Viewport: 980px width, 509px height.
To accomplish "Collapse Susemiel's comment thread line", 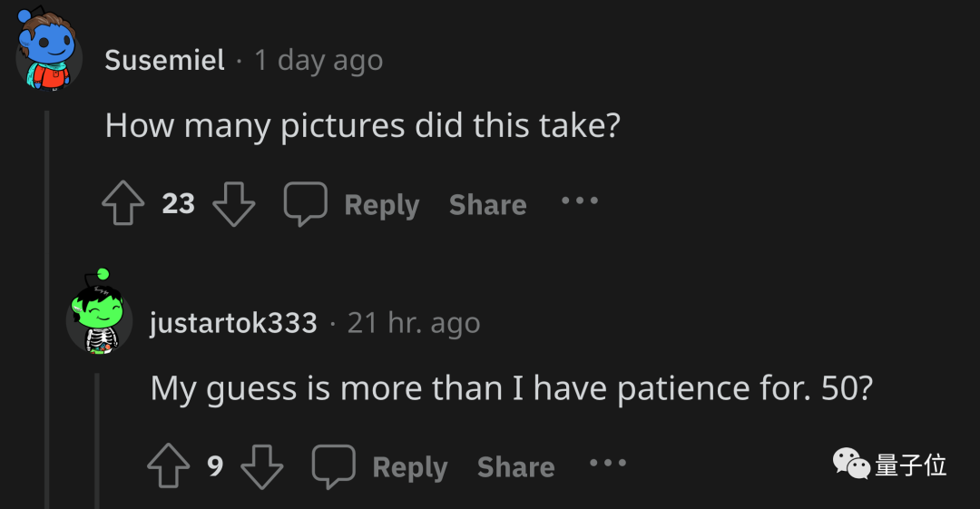I will point(47,308).
